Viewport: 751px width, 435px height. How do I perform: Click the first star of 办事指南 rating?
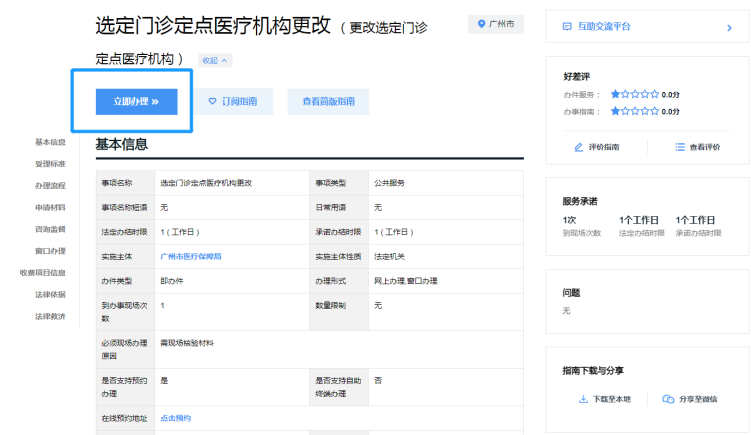point(615,111)
